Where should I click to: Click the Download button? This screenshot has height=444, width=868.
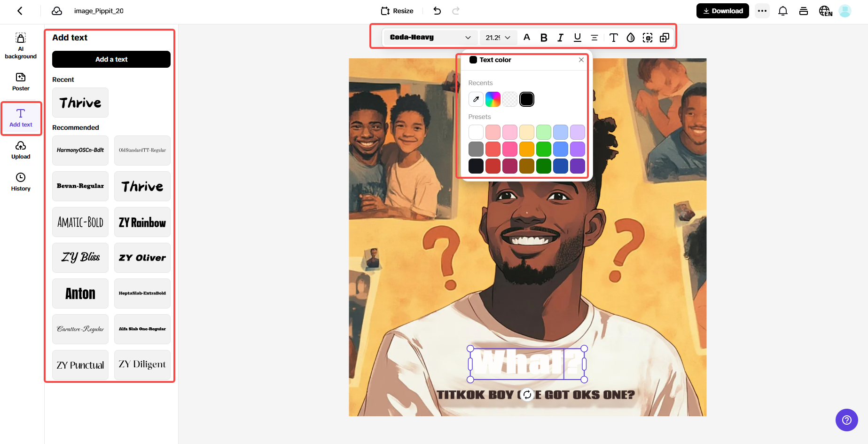tap(722, 10)
